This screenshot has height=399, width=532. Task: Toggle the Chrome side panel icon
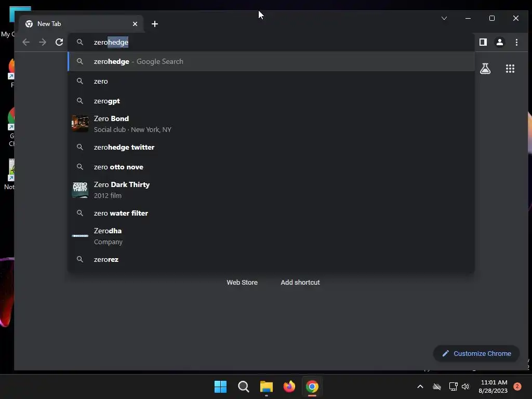pyautogui.click(x=483, y=42)
